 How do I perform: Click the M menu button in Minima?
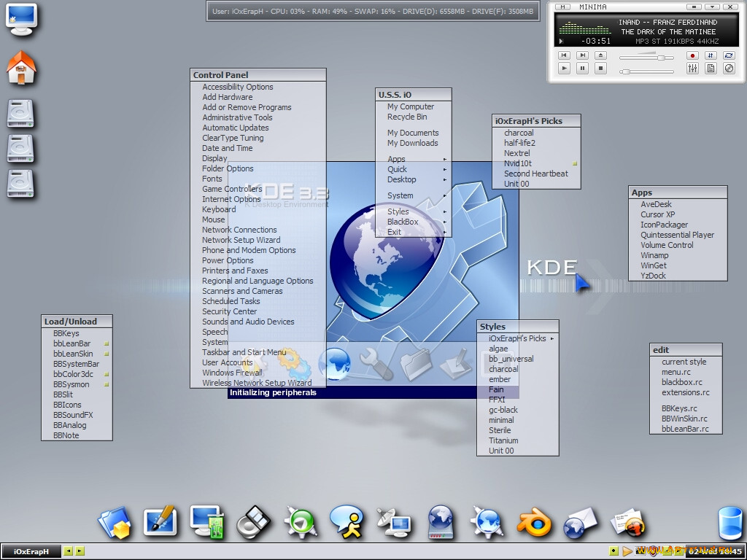562,7
